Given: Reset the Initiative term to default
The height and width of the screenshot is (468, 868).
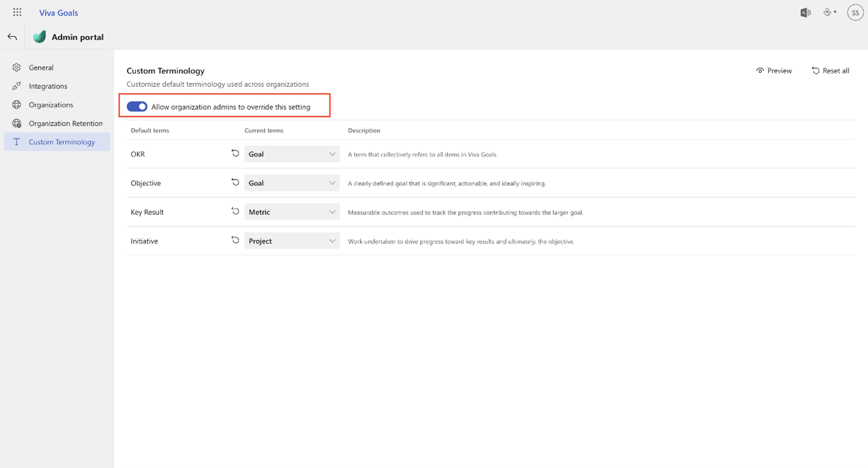Looking at the screenshot, I should (x=235, y=241).
